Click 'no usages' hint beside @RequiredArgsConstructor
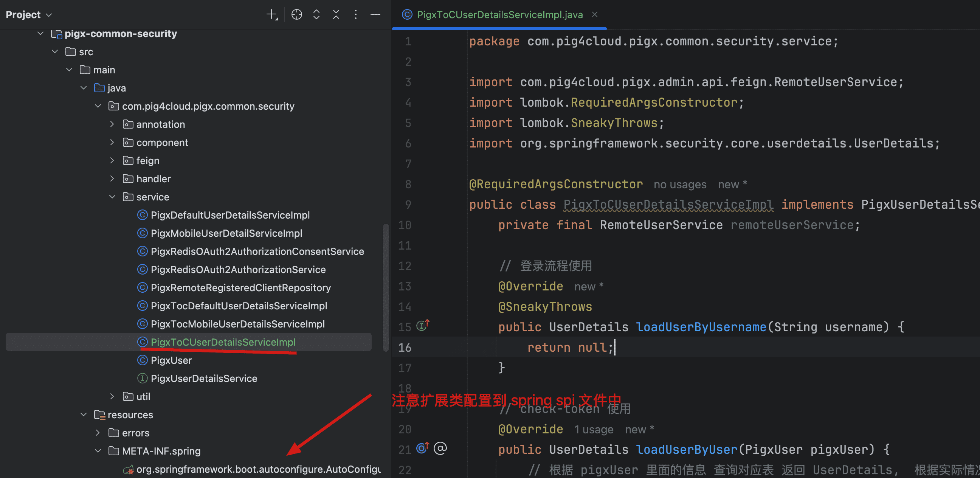The image size is (980, 478). pyautogui.click(x=679, y=185)
